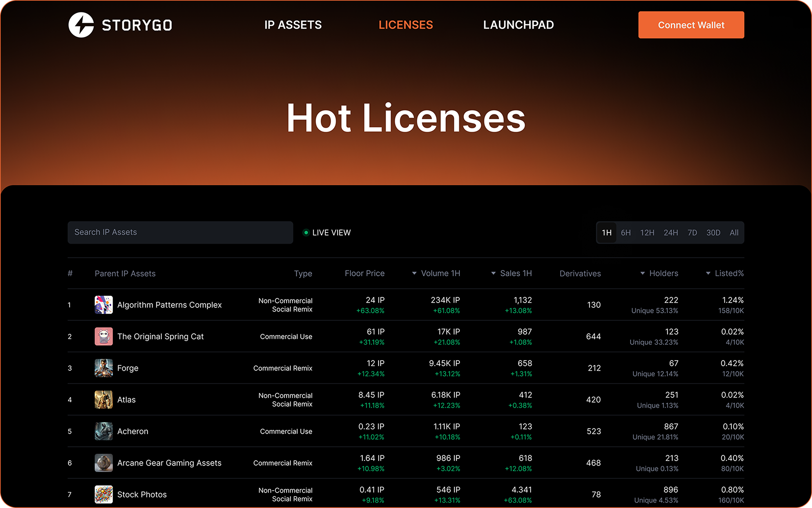Select the 30D time range tab
The width and height of the screenshot is (812, 508).
[x=713, y=233]
